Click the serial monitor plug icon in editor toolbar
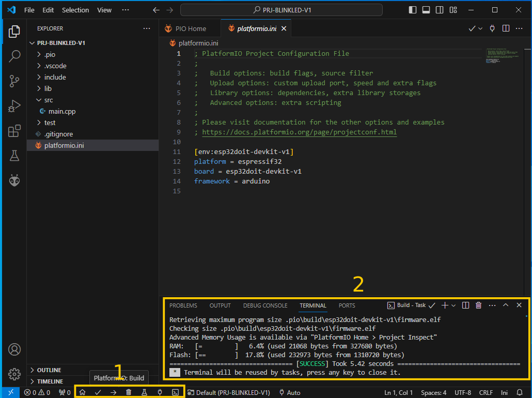This screenshot has height=398, width=532. coord(492,28)
